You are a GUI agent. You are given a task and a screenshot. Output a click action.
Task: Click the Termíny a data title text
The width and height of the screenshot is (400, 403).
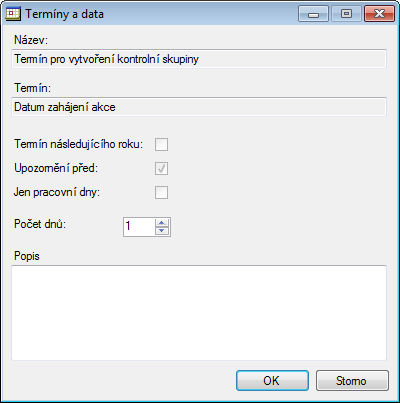[x=65, y=14]
